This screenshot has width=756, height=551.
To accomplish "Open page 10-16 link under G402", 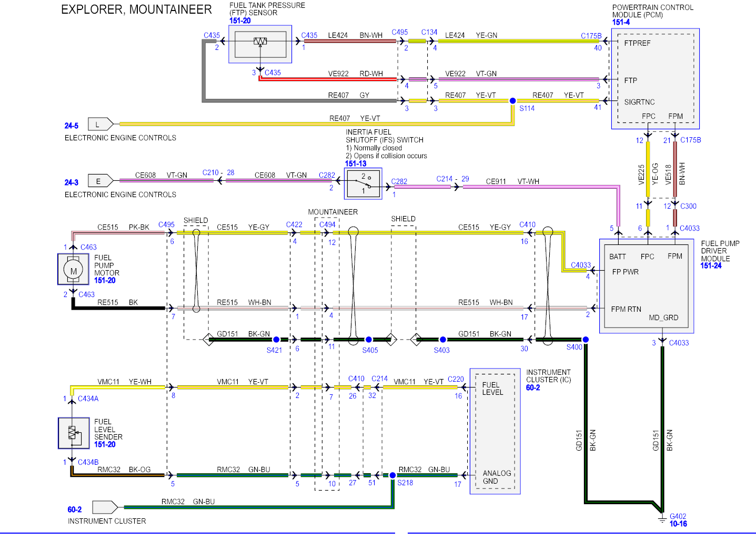I will (x=678, y=524).
